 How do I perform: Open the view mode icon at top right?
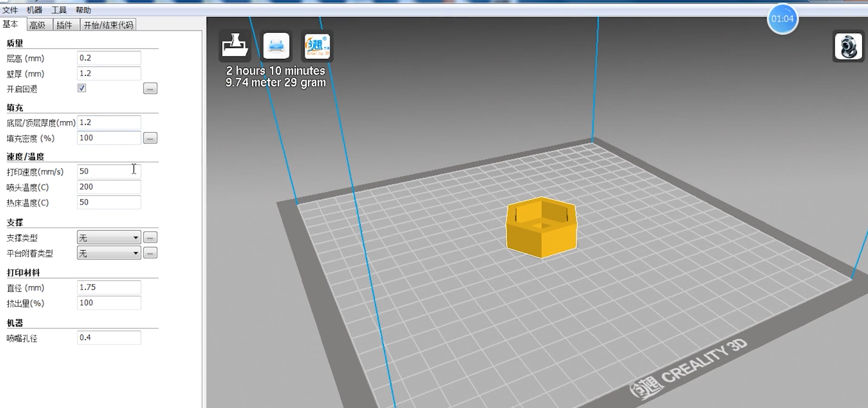click(x=848, y=47)
